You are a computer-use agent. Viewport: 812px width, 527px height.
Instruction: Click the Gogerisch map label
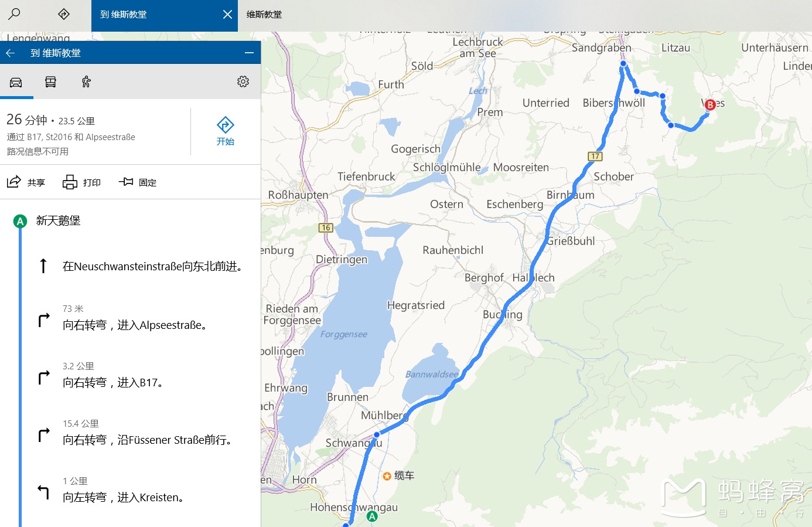(x=415, y=149)
